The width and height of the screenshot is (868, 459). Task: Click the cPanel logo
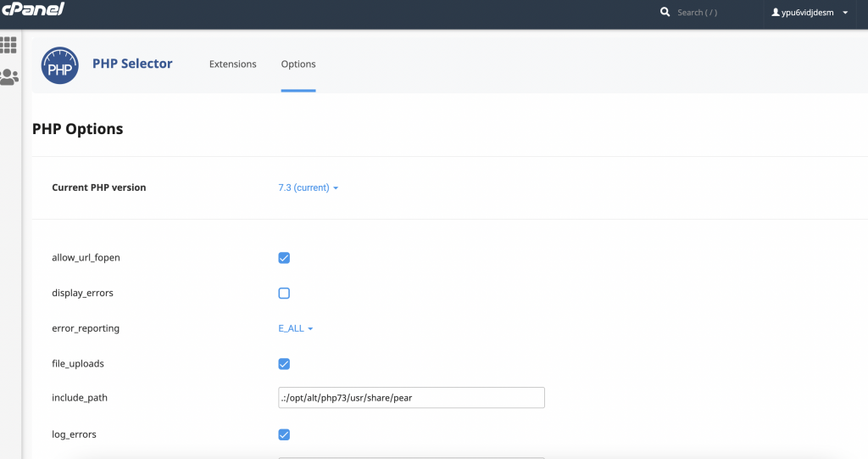point(33,8)
